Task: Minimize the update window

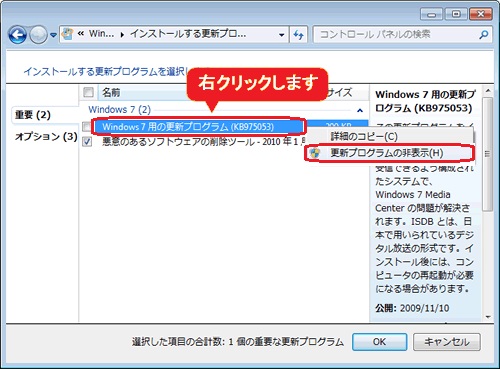Action: (x=431, y=14)
